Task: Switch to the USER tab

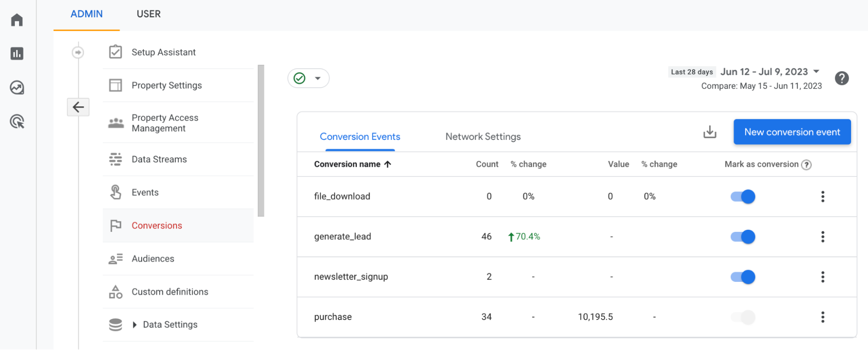Action: click(149, 14)
